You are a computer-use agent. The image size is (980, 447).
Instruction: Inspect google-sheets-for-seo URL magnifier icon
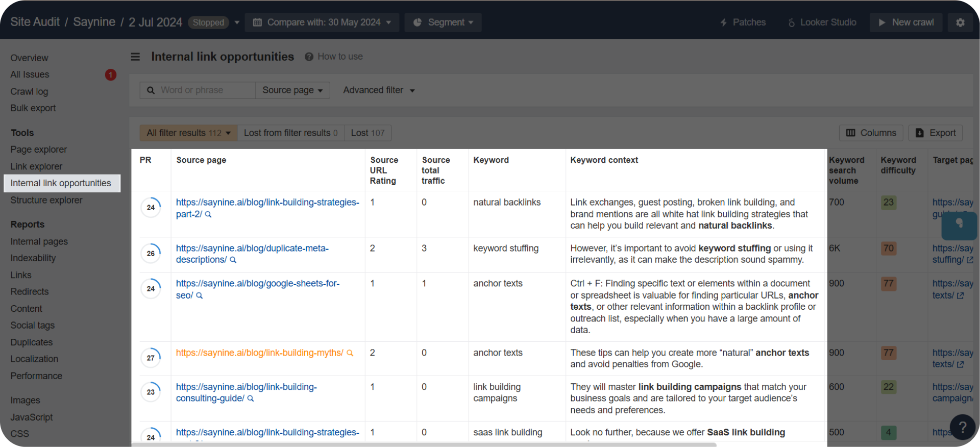point(200,296)
